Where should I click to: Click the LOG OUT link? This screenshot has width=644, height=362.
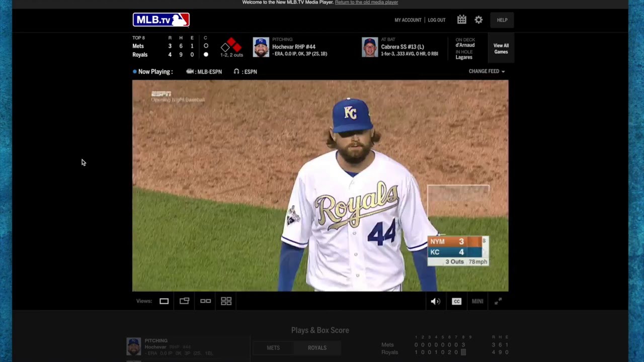(437, 20)
